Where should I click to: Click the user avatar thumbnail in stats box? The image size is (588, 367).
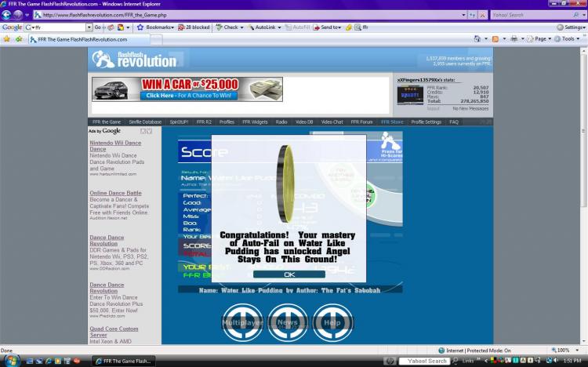tap(410, 95)
